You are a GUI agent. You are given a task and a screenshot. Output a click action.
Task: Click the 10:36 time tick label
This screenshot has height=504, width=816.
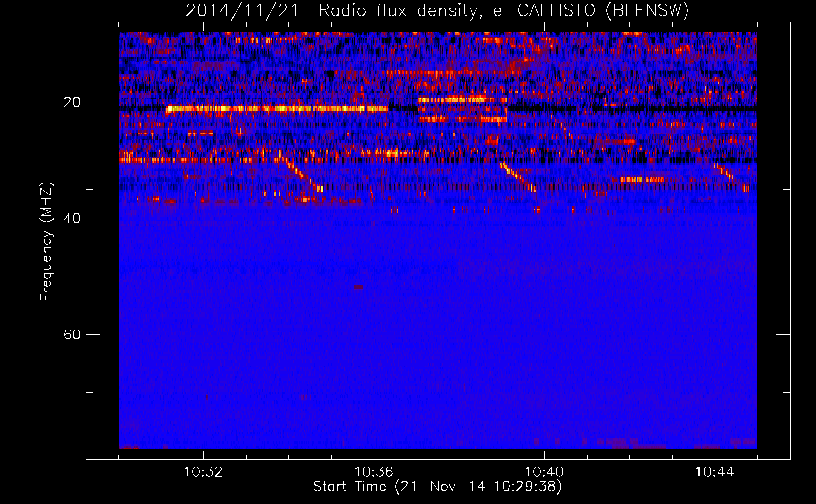(374, 472)
